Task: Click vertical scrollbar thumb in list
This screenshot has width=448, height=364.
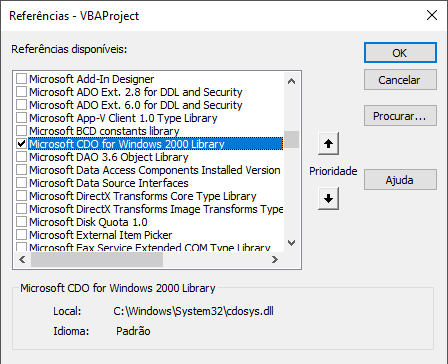Action: point(291,139)
